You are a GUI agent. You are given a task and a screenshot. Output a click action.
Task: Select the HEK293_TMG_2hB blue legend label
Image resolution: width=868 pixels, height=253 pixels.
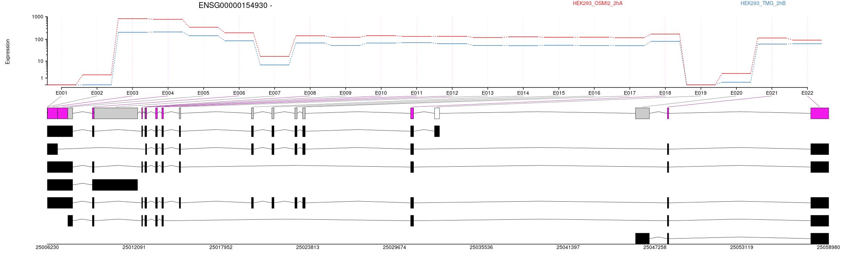point(763,3)
